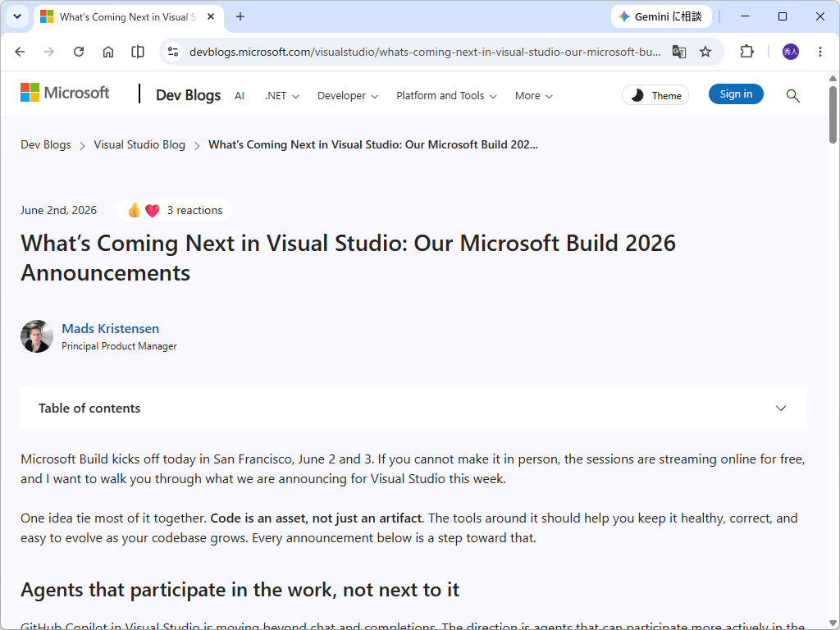Viewport: 840px width, 630px height.
Task: View site information icon in address bar
Action: point(173,52)
